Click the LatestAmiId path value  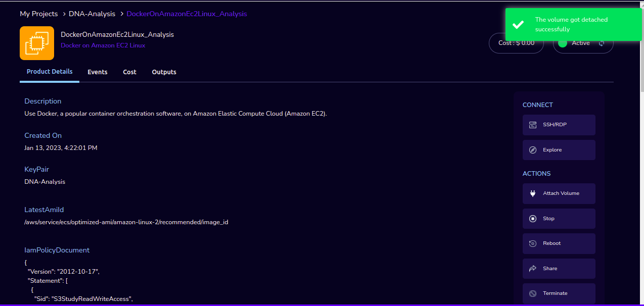coord(126,222)
